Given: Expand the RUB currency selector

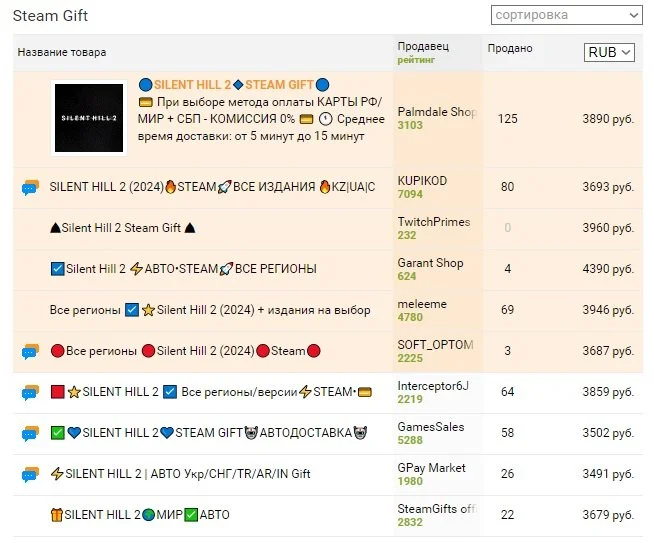Looking at the screenshot, I should (609, 53).
